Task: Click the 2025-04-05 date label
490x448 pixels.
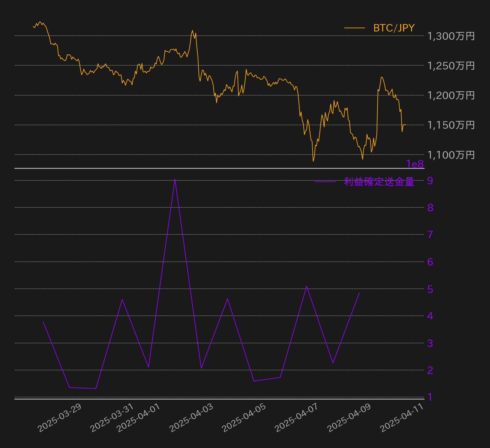Action: point(244,417)
